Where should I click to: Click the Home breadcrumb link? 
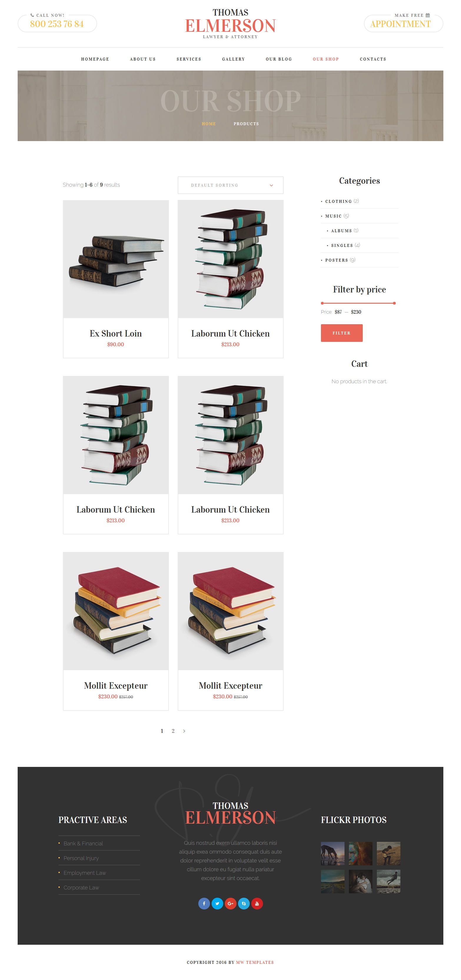(x=209, y=124)
